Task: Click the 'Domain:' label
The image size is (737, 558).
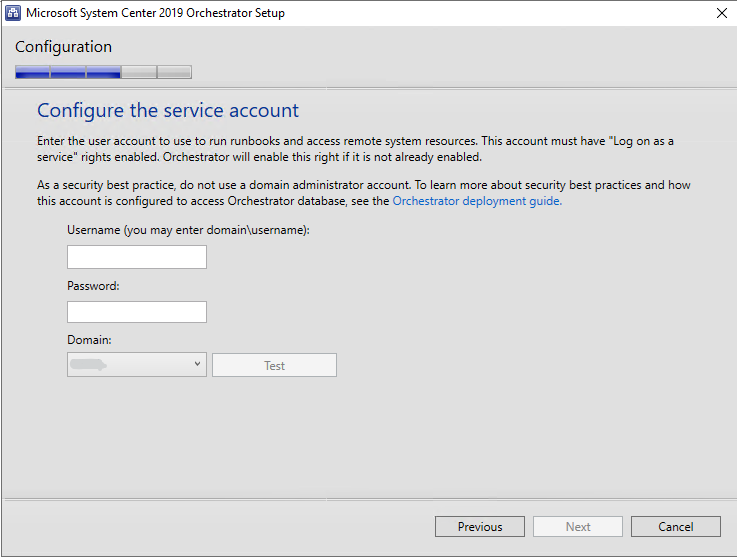Action: coord(89,340)
